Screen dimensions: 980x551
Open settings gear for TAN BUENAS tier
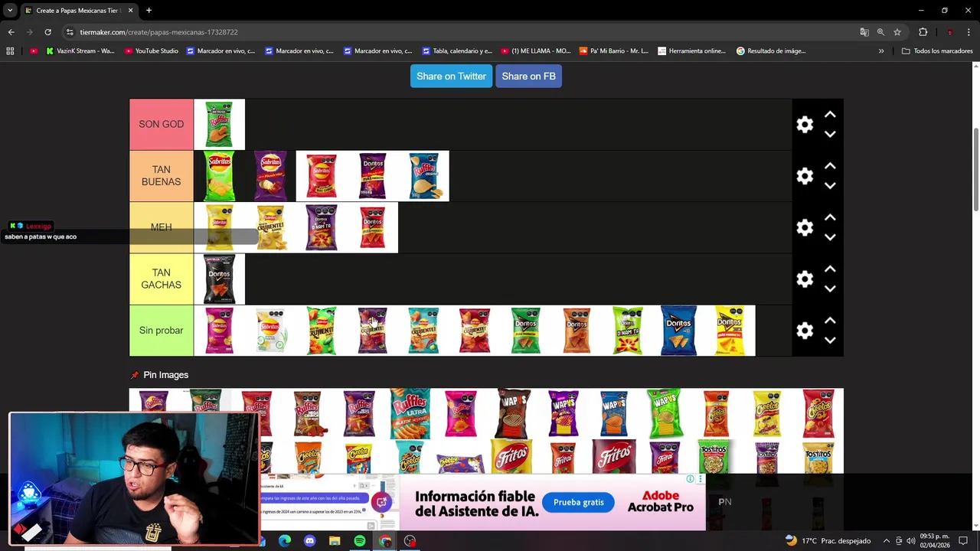[805, 176]
